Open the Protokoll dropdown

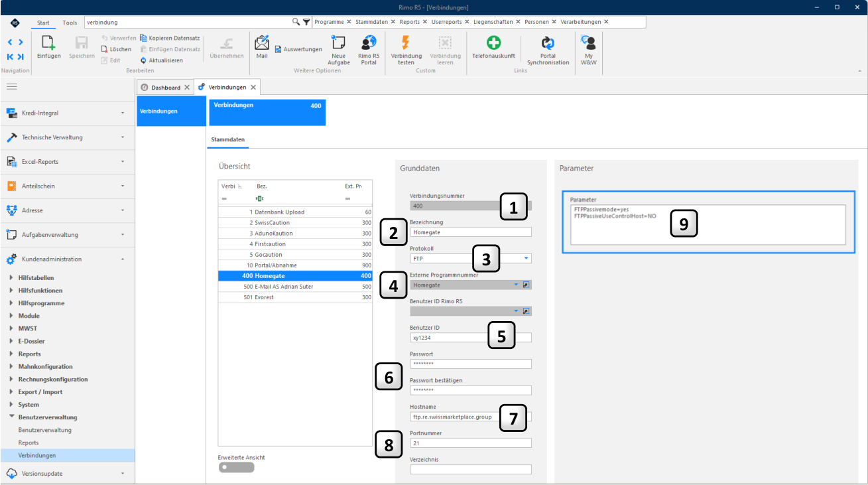pos(527,258)
